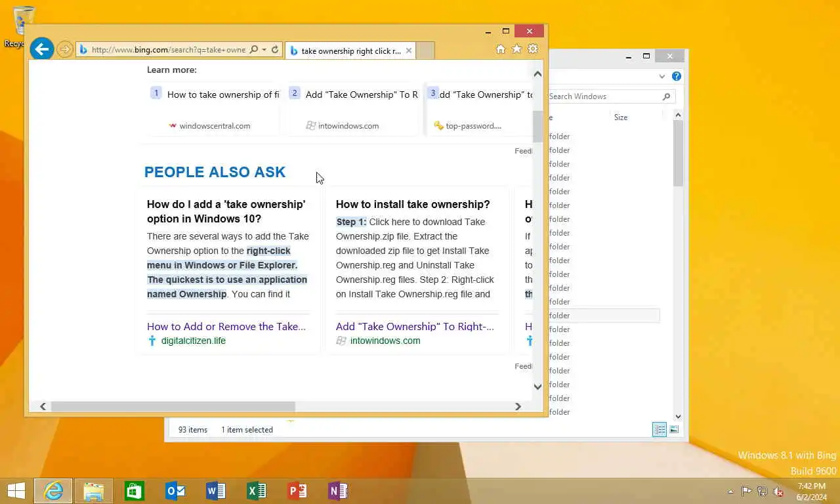Screen dimensions: 840x504
Task: Minimize the Internet Explorer window
Action: [488, 31]
